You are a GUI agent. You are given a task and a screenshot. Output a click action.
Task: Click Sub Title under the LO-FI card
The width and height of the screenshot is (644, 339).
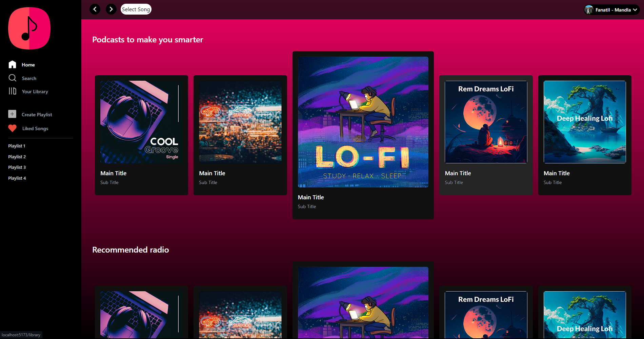tap(307, 206)
